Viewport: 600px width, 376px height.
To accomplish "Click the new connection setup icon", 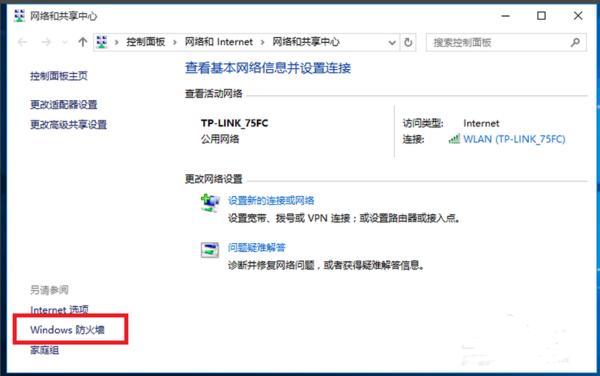I will pos(210,203).
